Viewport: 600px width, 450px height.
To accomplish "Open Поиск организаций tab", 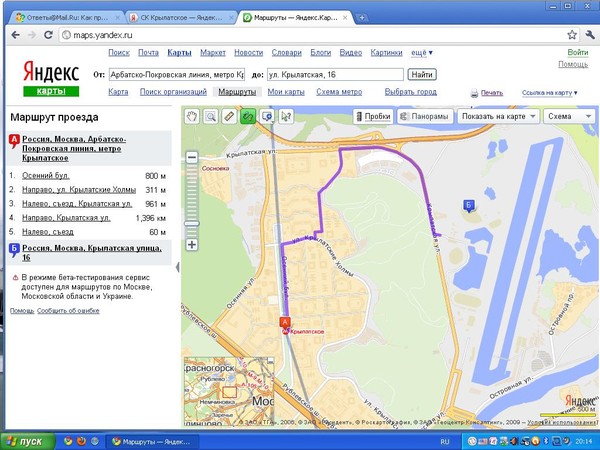I will pos(173,92).
